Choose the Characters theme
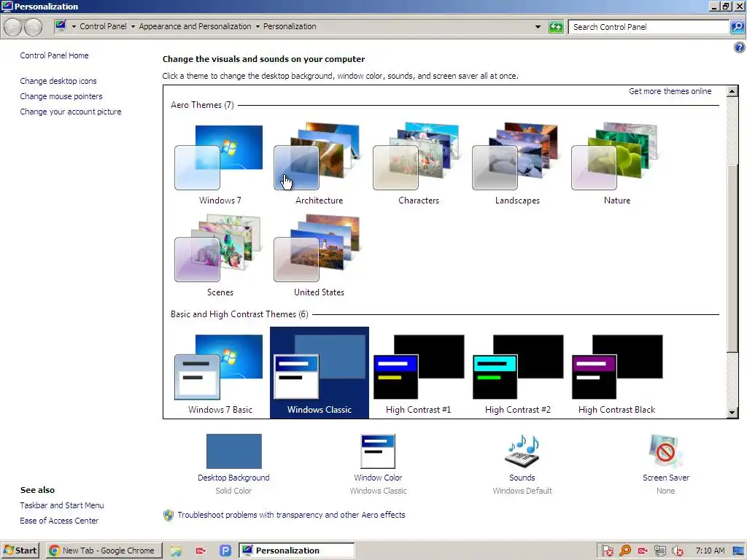Screen dimensions: 747x560 coord(418,164)
